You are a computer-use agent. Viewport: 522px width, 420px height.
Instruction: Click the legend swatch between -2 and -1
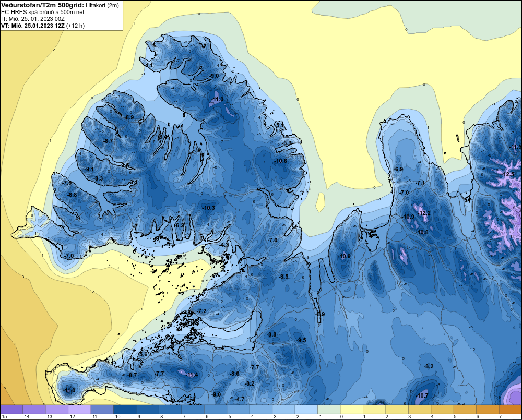306,410
